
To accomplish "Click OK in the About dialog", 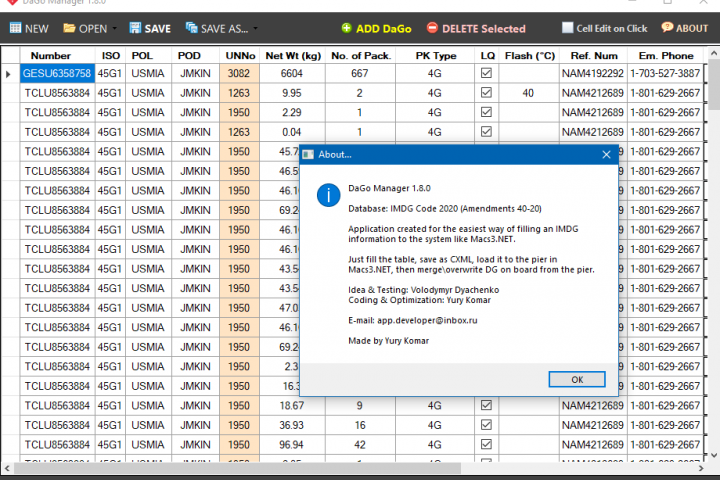I will tap(577, 379).
